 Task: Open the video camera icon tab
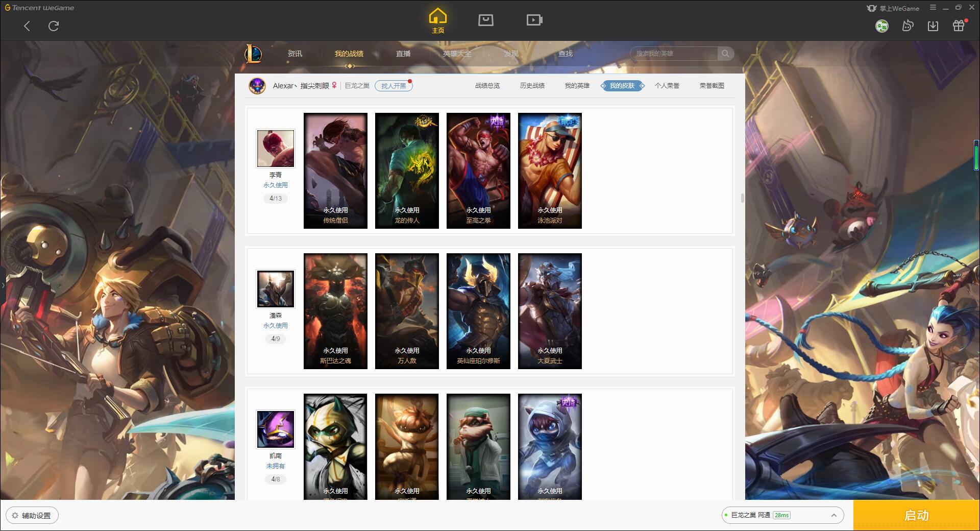point(534,20)
